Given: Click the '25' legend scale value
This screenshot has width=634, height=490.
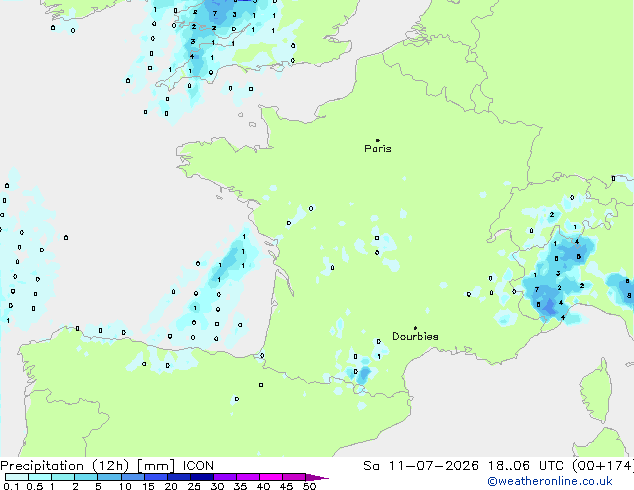Looking at the screenshot, I should click(x=194, y=486).
